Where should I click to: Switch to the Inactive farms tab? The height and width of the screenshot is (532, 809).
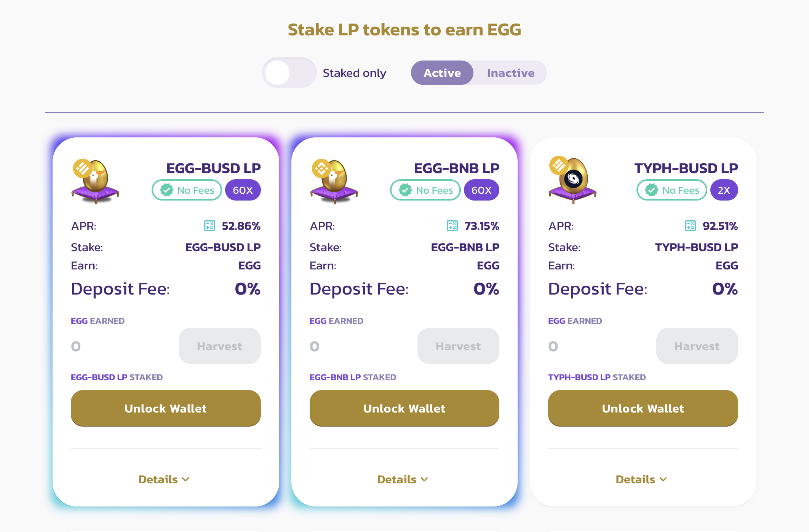click(x=510, y=73)
